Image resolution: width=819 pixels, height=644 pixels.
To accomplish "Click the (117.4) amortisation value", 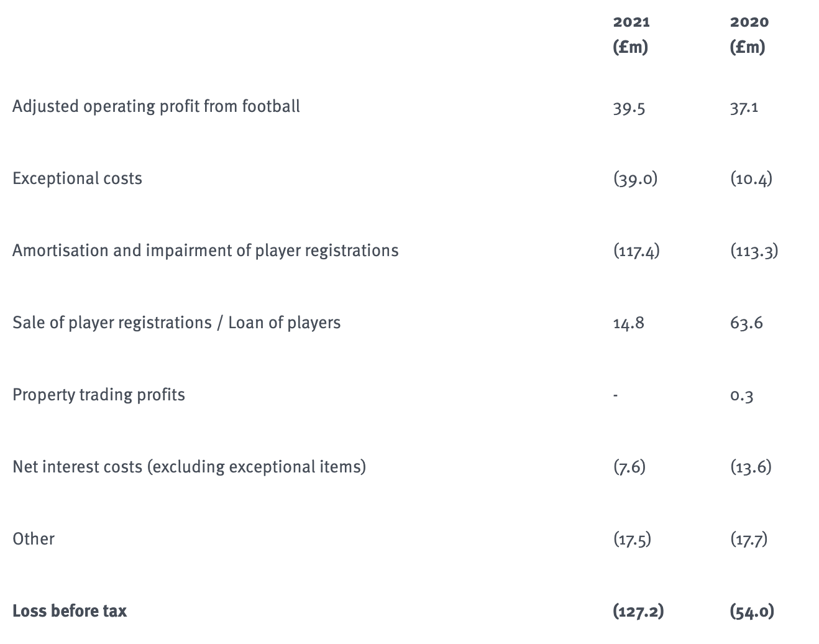I will point(636,251).
